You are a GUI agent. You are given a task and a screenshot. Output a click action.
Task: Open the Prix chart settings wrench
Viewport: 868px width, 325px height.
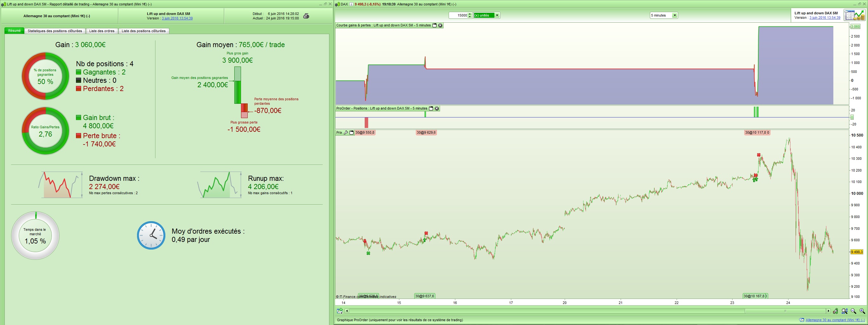click(346, 133)
